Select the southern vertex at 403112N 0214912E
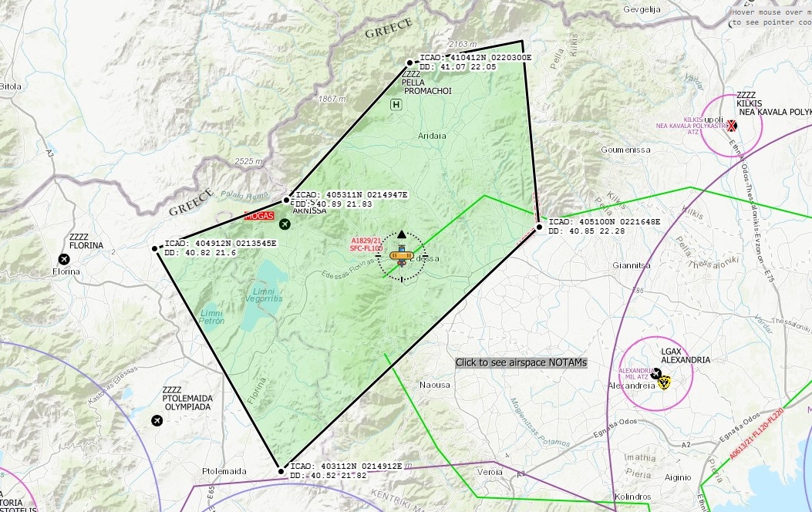This screenshot has height=512, width=812. (x=281, y=471)
